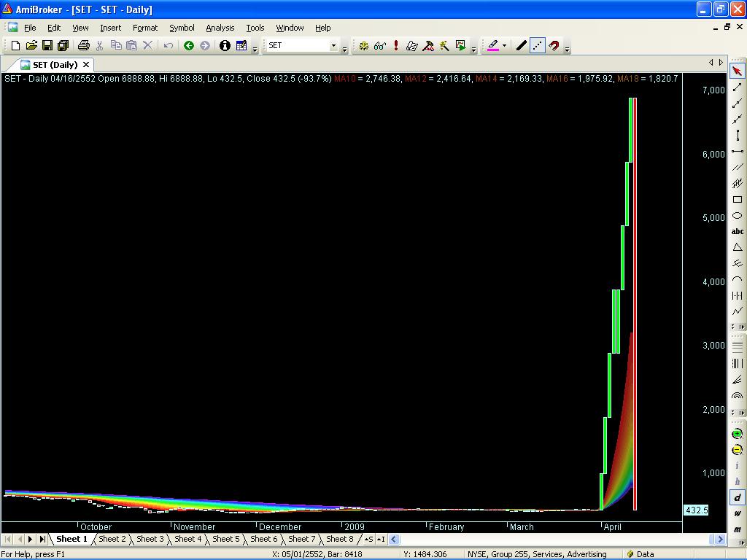The image size is (747, 560).
Task: Zoom out with yellow minus magnifier
Action: 737,450
